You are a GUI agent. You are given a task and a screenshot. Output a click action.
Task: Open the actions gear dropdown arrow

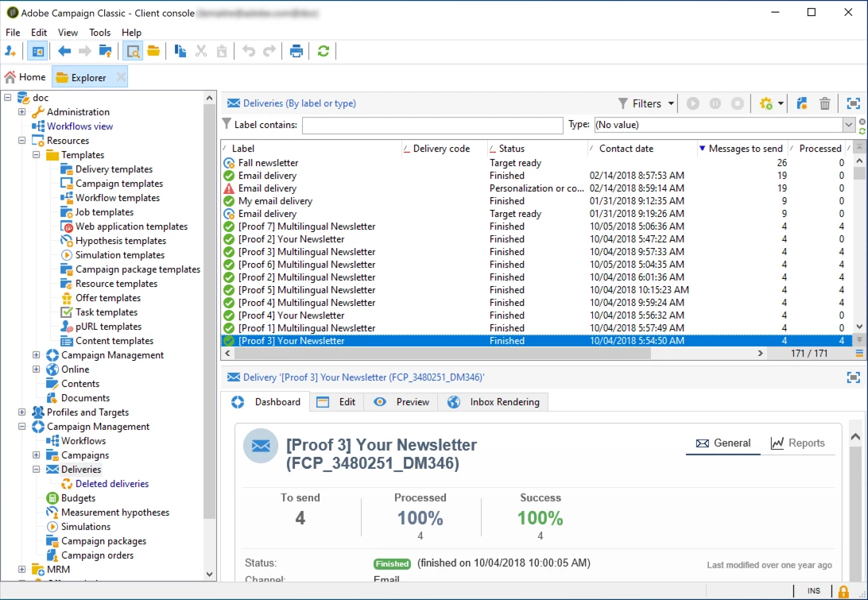tap(781, 103)
